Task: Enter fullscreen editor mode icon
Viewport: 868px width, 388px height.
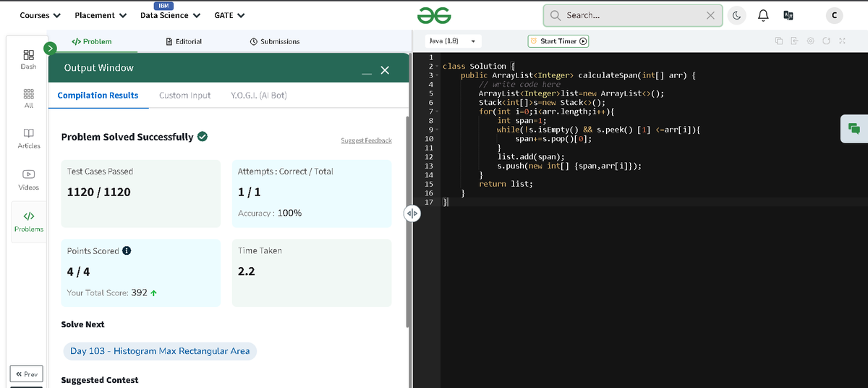Action: pyautogui.click(x=842, y=41)
